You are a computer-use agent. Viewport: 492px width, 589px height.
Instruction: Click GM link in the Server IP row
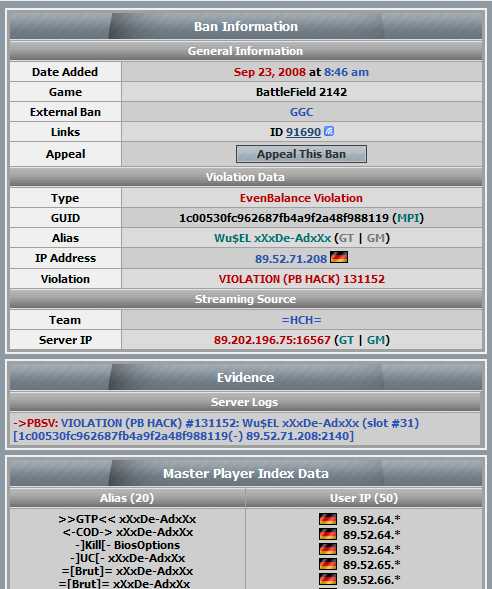click(376, 340)
